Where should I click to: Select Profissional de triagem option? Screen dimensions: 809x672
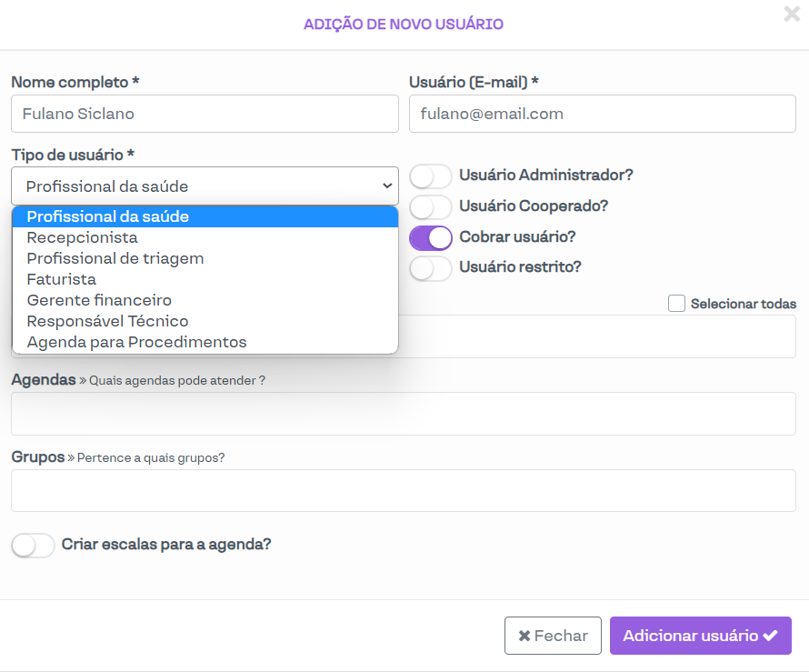pos(115,258)
